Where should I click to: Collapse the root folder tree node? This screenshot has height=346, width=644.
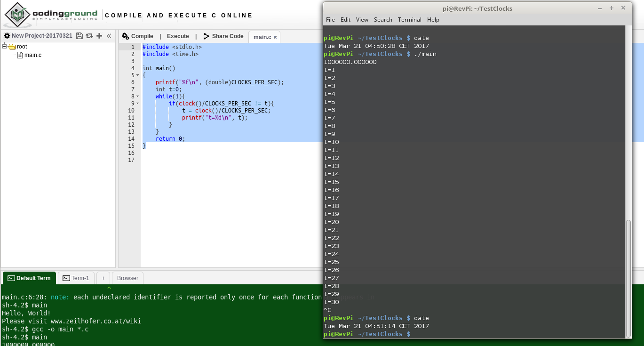pyautogui.click(x=5, y=46)
